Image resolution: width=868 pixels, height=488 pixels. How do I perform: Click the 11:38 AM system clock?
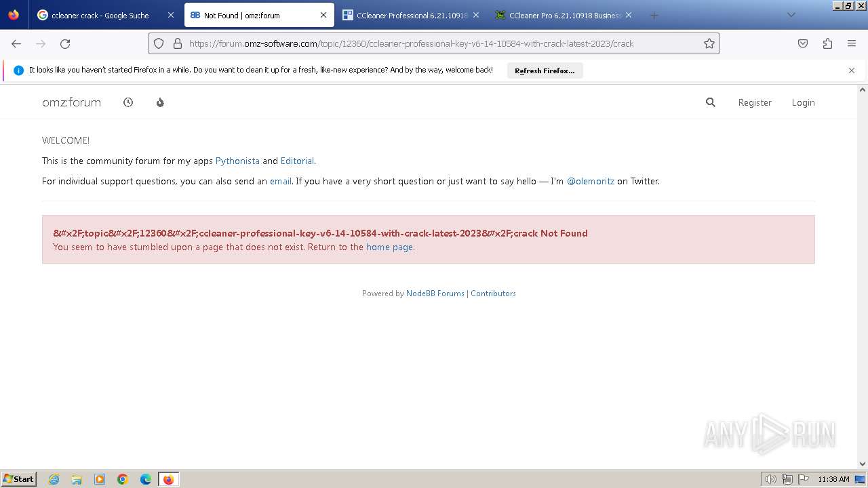pyautogui.click(x=833, y=479)
